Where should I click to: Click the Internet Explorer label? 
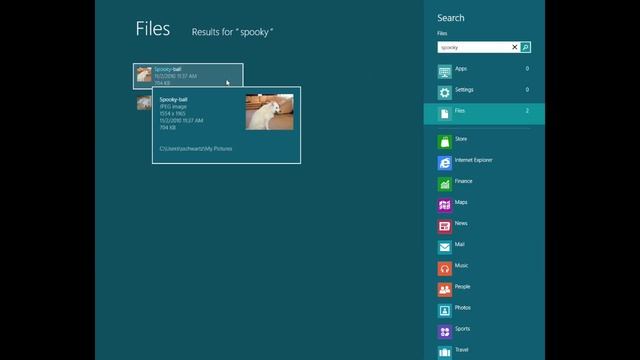click(x=473, y=160)
